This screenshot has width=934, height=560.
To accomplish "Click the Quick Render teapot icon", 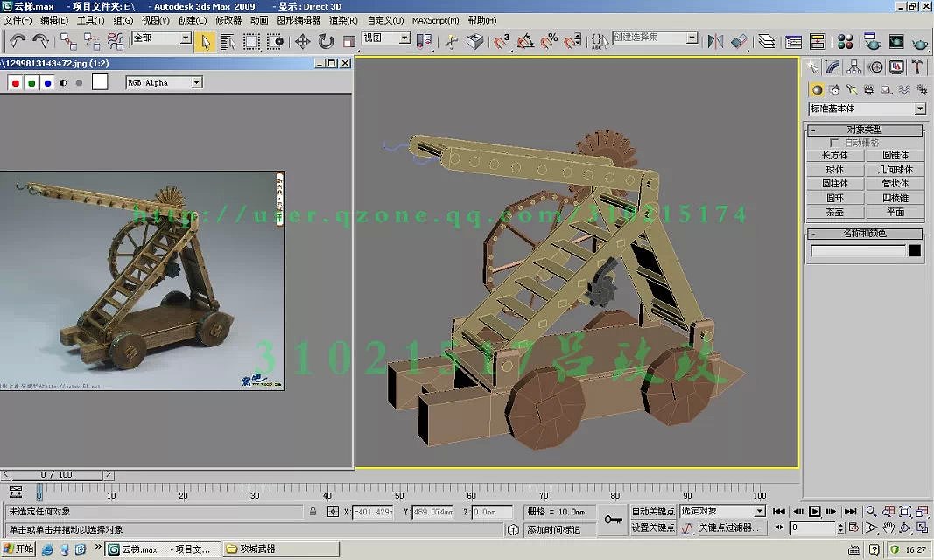I will [920, 41].
